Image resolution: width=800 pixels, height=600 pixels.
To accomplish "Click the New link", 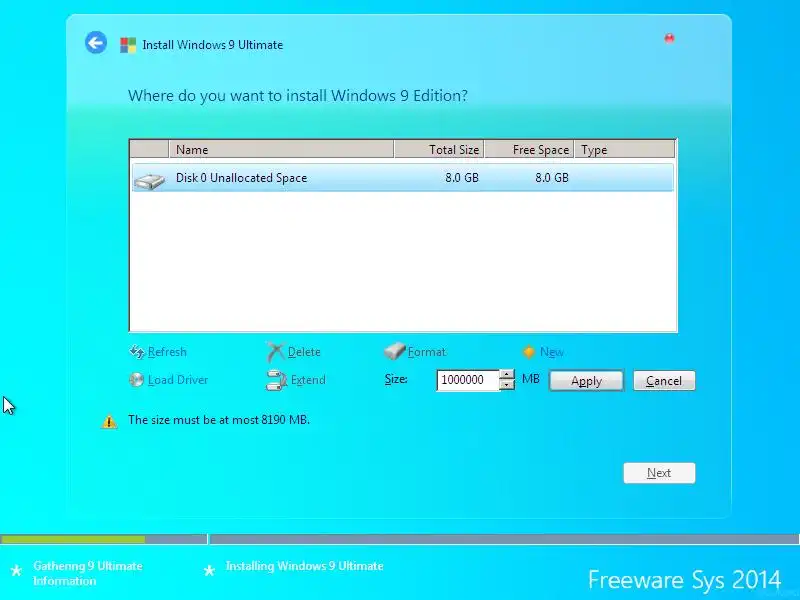I will point(552,352).
